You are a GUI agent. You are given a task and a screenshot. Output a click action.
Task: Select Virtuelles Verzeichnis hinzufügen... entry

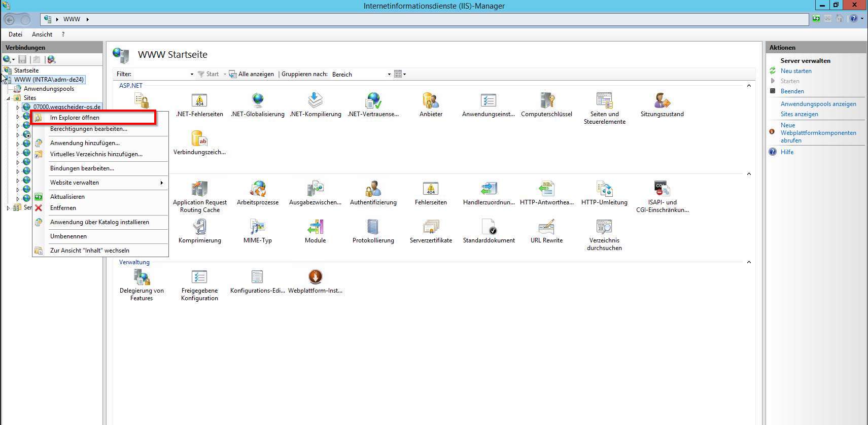(100, 154)
